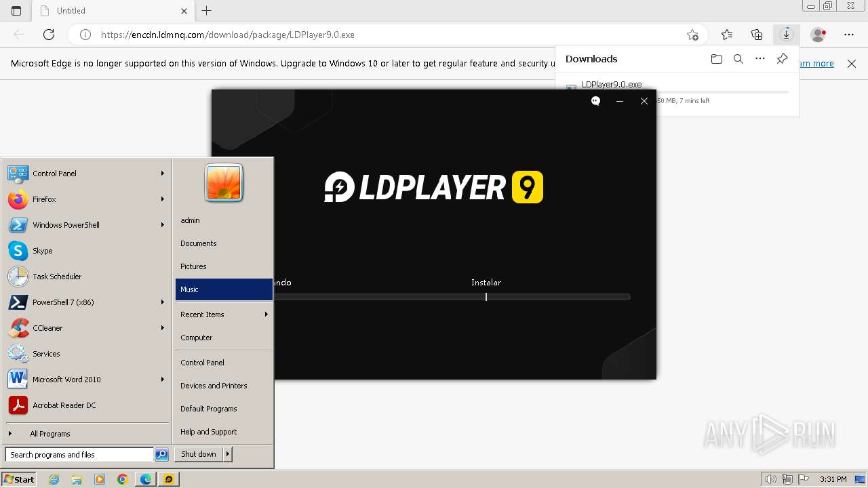Select the Untitled Edge tab
This screenshot has width=868, height=488.
click(114, 11)
